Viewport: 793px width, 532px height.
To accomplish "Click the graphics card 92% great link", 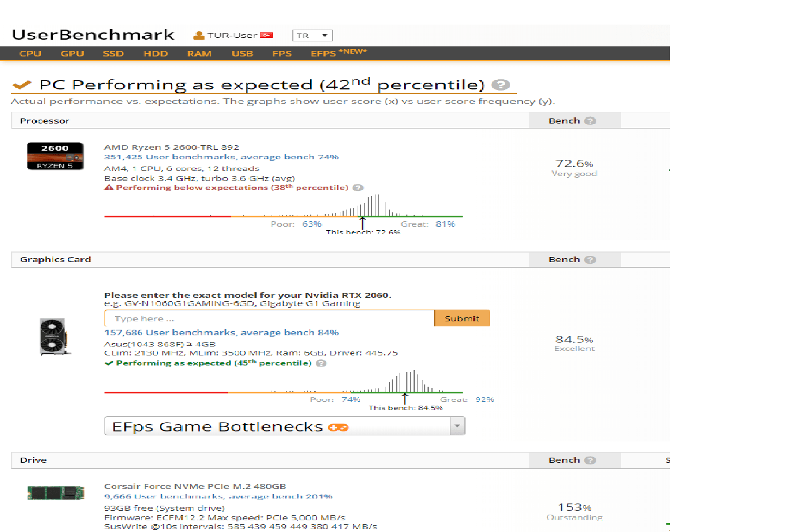I will (485, 400).
